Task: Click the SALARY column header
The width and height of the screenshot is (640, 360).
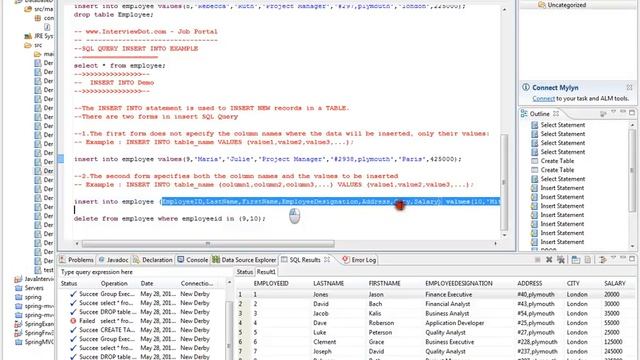Action: 614,283
